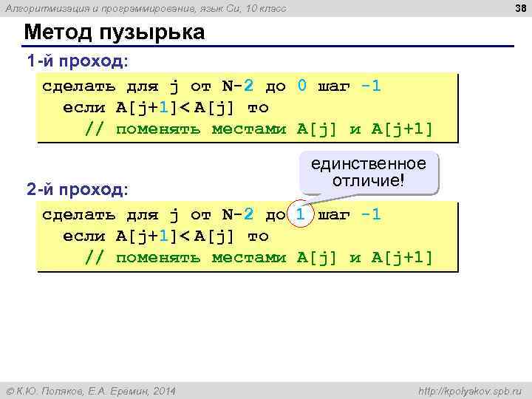532x399 pixels.
Task: Click the green comment in second code block
Action: coord(259,258)
